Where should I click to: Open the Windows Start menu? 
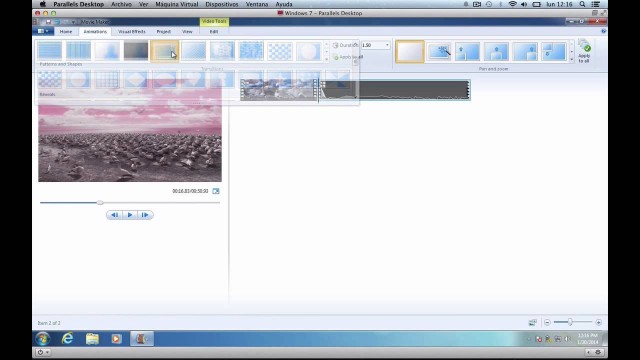tap(43, 338)
